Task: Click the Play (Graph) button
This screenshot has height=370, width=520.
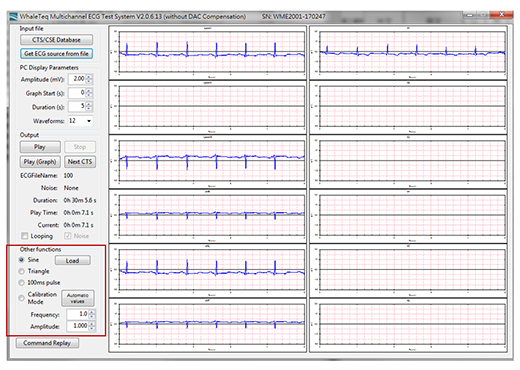Action: (40, 162)
